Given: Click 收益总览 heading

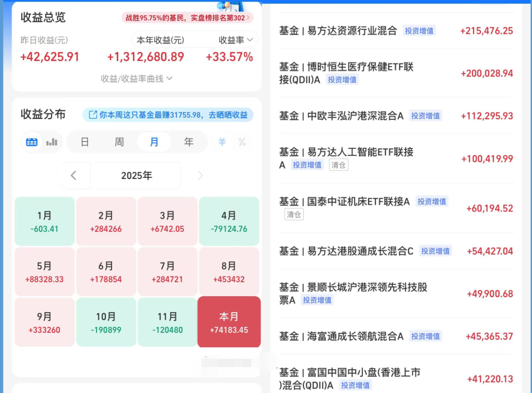Looking at the screenshot, I should 43,17.
